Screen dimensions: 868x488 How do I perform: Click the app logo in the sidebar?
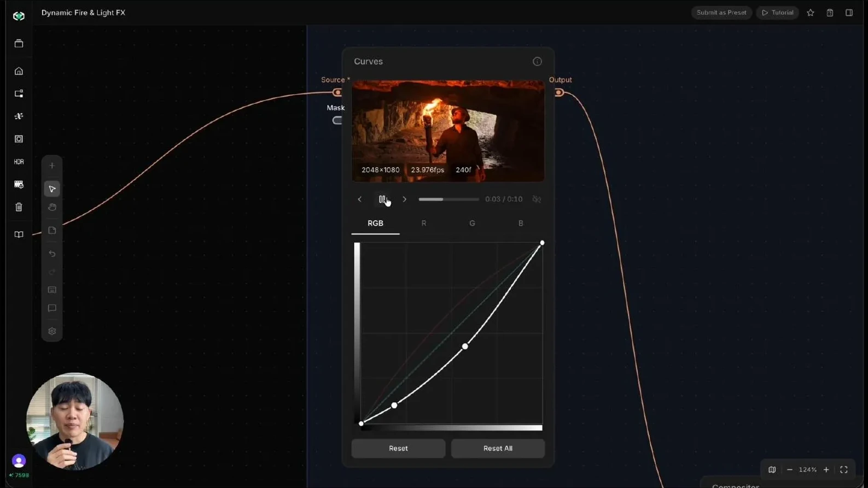[x=19, y=16]
